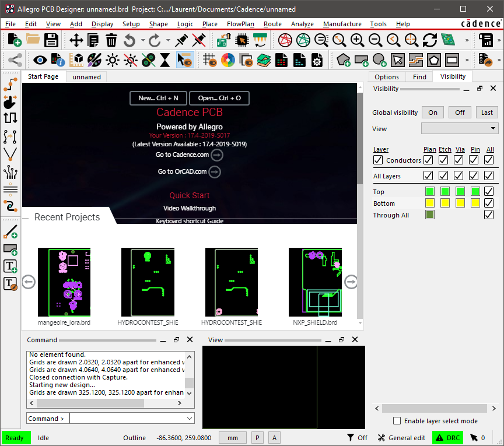
Task: Open the Route menu
Action: (x=272, y=24)
